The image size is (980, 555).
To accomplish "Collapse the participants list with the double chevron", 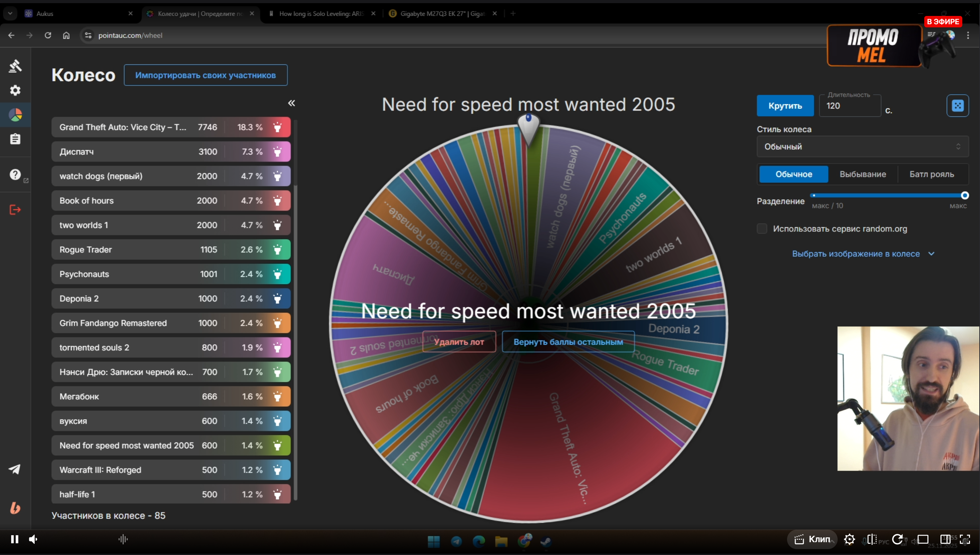I will pos(291,103).
